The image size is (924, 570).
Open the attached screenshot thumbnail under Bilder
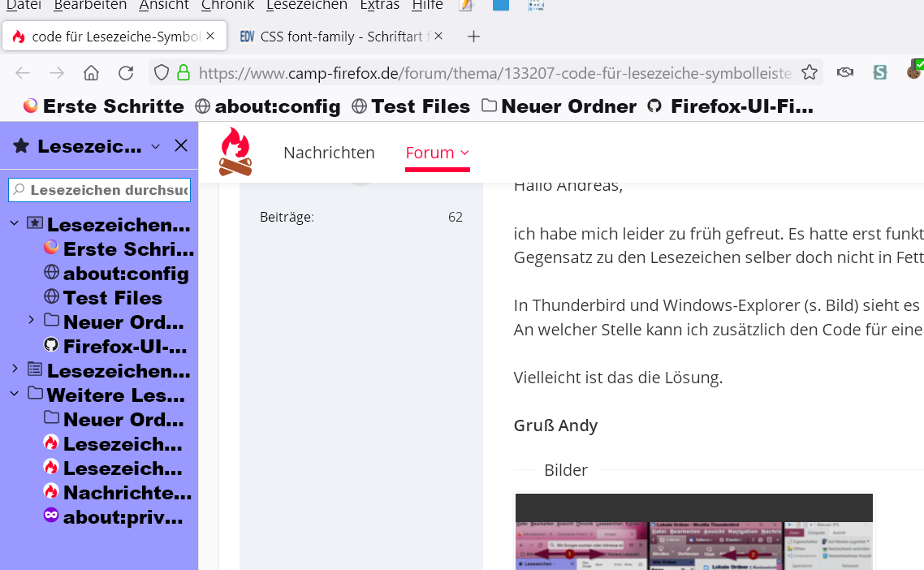click(693, 532)
